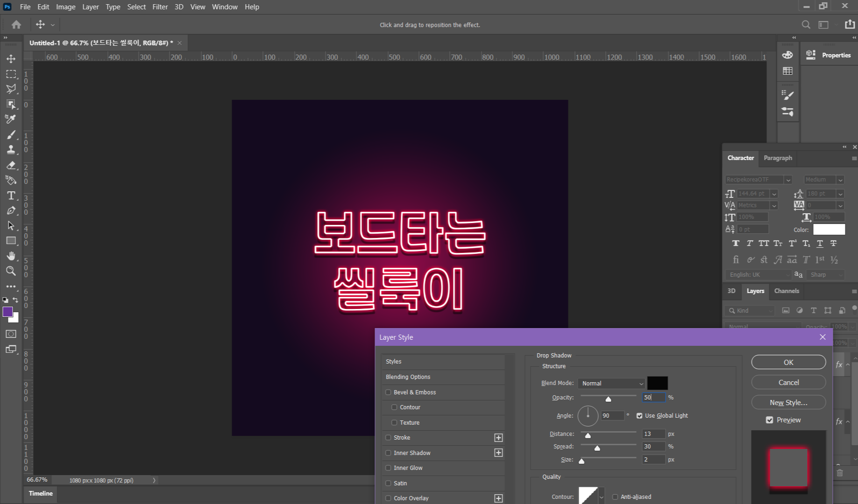Click the Faux Bold T icon
Image resolution: width=858 pixels, height=504 pixels.
736,243
